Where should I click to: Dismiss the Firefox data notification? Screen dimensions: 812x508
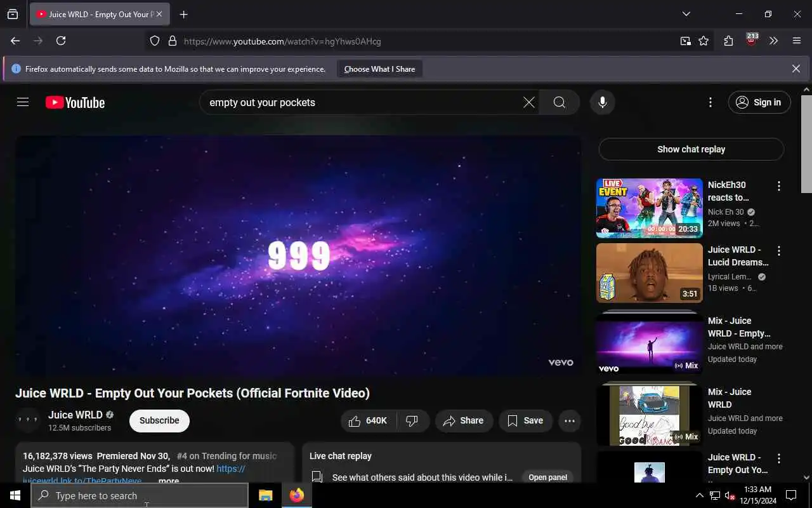[x=796, y=69]
